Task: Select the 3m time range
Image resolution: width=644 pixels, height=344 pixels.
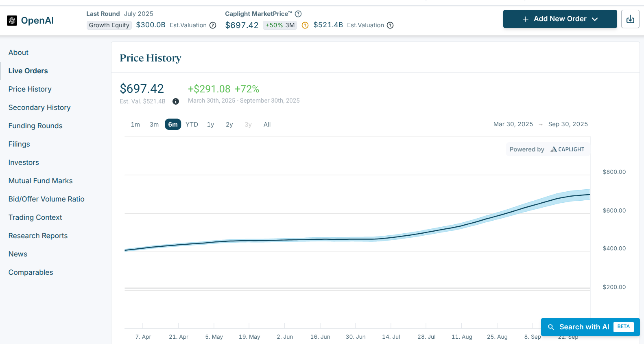Action: click(154, 125)
